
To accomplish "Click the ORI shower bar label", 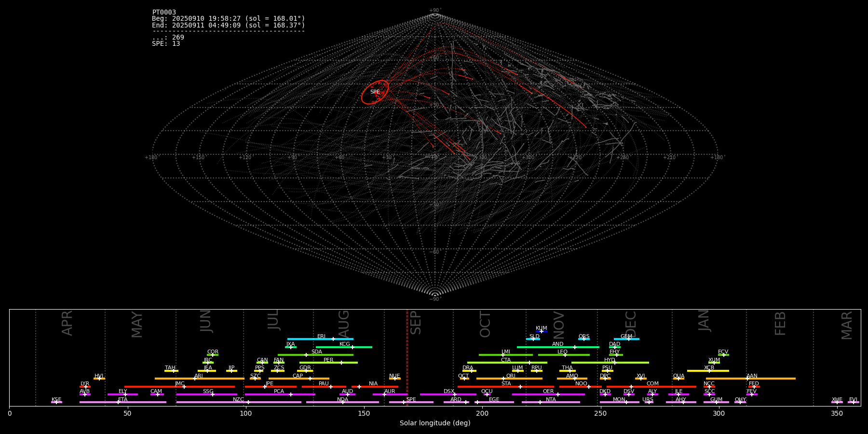I will [x=511, y=376].
